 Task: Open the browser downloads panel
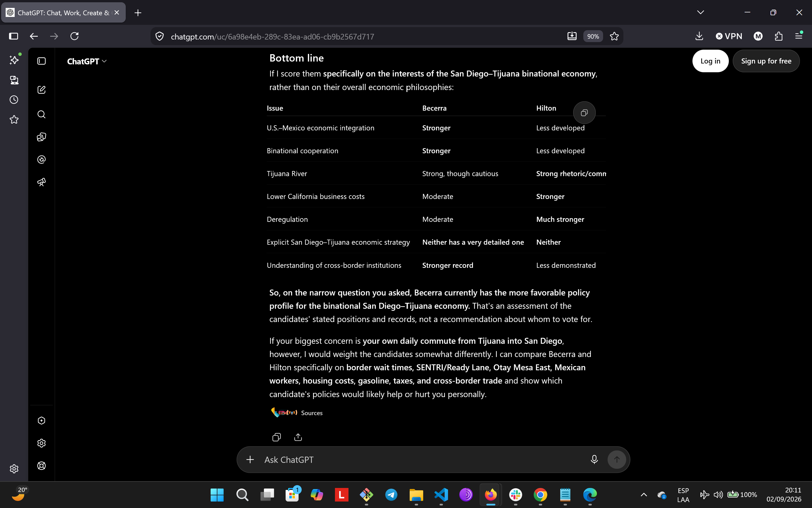tap(699, 36)
